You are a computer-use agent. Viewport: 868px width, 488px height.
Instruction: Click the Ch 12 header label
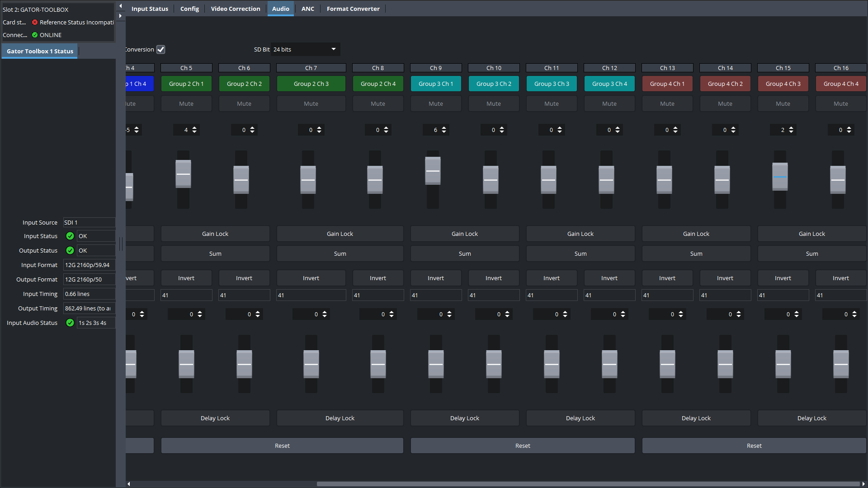coord(609,68)
